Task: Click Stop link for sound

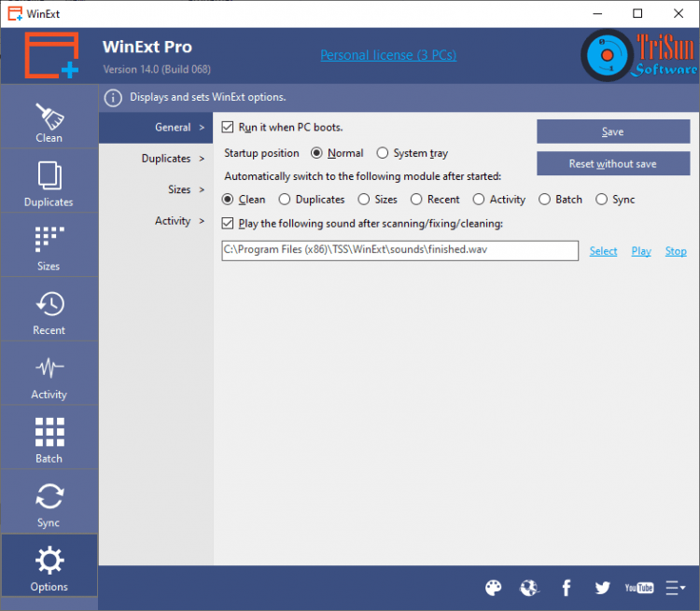Action: 676,251
